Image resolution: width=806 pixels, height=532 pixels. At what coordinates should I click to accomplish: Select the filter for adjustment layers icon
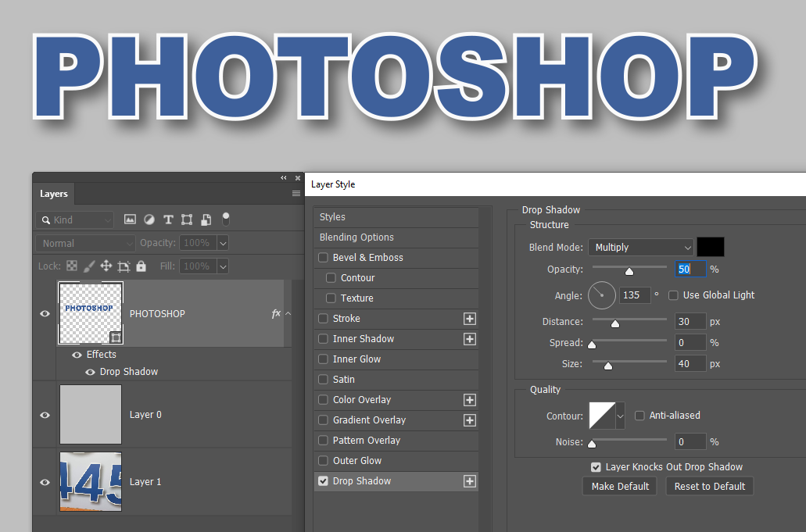[x=149, y=220]
